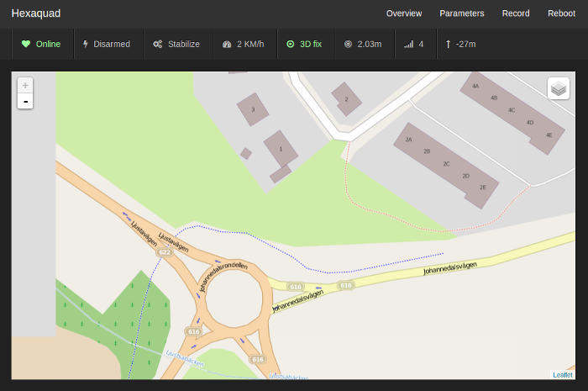This screenshot has height=391, width=588.
Task: Click the 2.03m accuracy value
Action: (x=370, y=44)
